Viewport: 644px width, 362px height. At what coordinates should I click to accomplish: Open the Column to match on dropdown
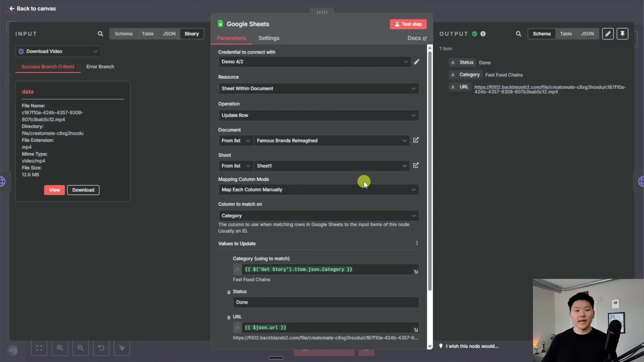[x=319, y=215]
